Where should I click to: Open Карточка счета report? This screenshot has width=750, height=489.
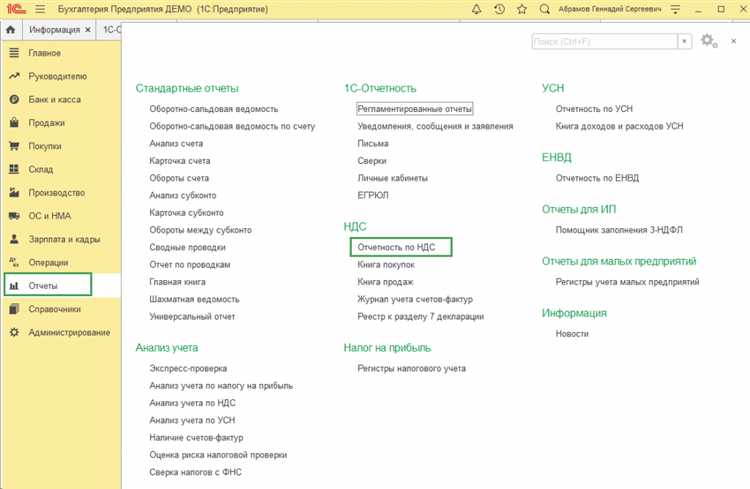click(x=180, y=161)
